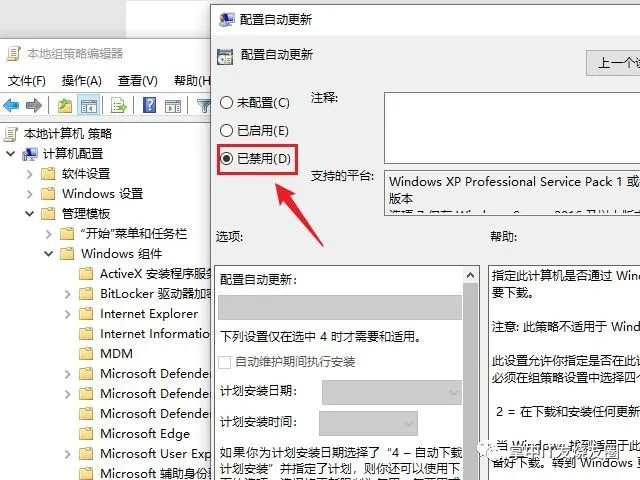Check the 自动维护期间执行安装 checkbox

tap(225, 361)
